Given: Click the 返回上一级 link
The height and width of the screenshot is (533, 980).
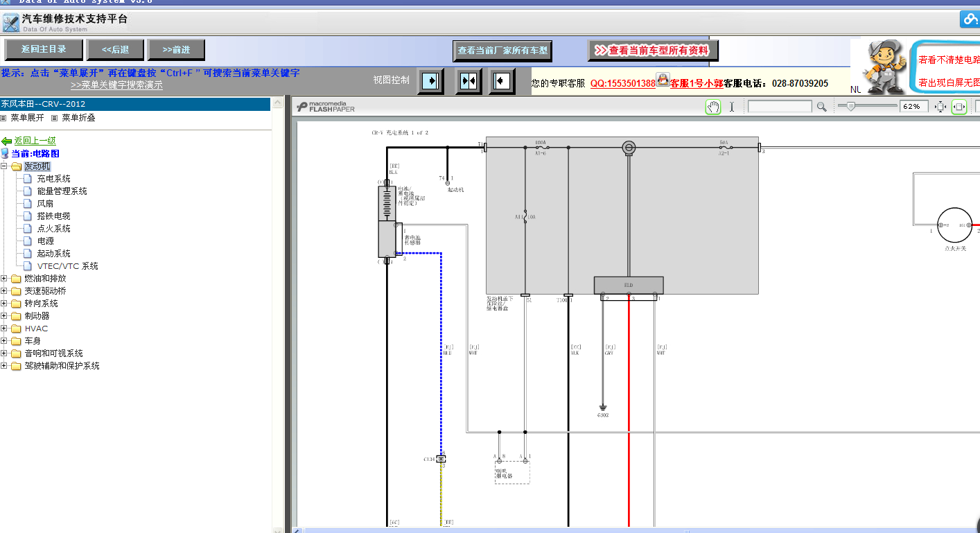Looking at the screenshot, I should tap(35, 141).
